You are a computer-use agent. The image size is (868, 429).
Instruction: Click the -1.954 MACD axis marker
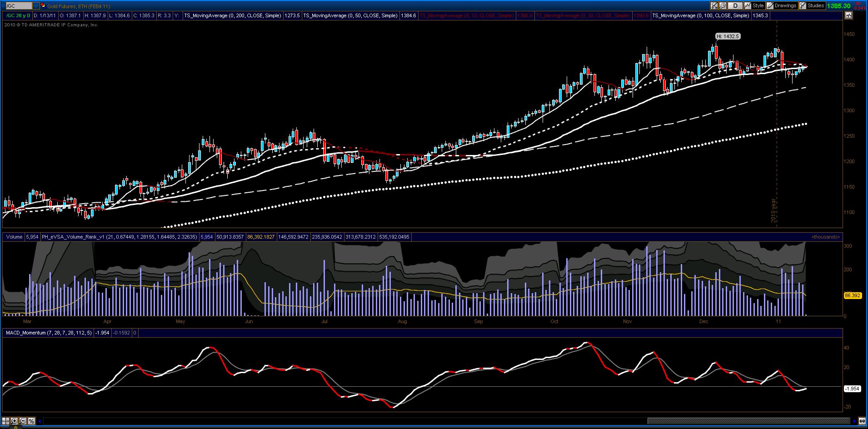852,389
